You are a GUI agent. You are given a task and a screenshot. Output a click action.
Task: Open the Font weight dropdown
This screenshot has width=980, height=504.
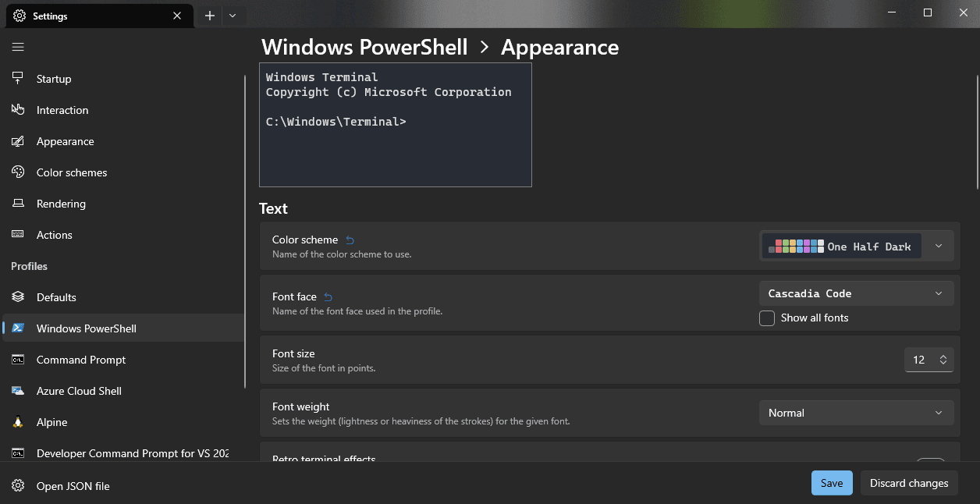(856, 412)
